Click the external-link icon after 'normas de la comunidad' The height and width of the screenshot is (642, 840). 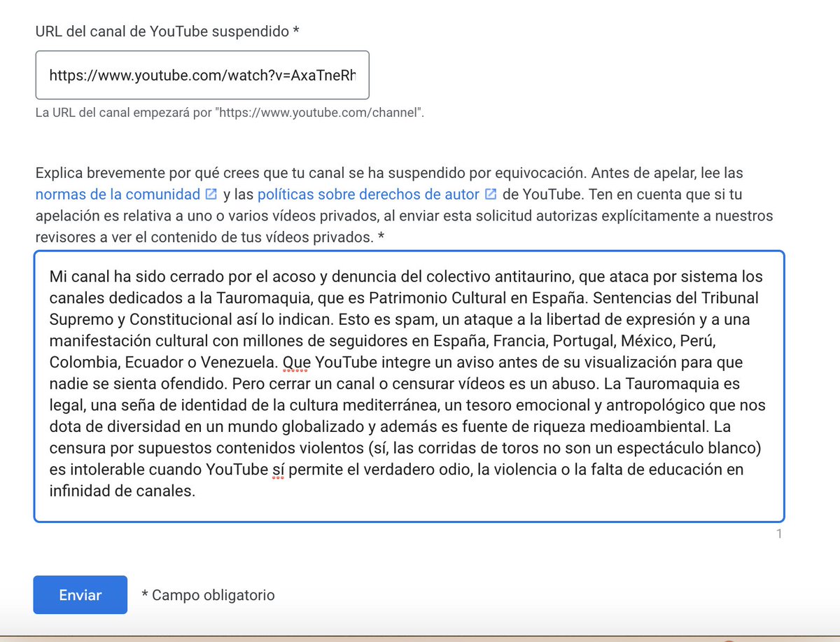(211, 194)
